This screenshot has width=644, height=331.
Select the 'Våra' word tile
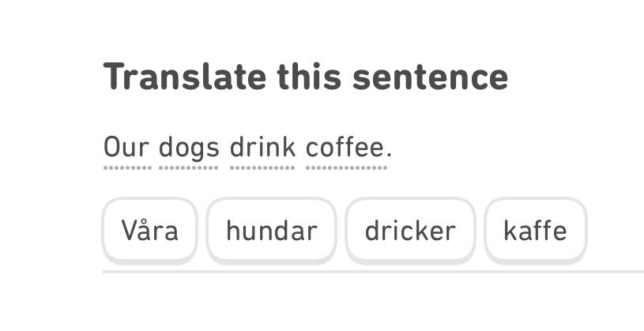point(150,231)
